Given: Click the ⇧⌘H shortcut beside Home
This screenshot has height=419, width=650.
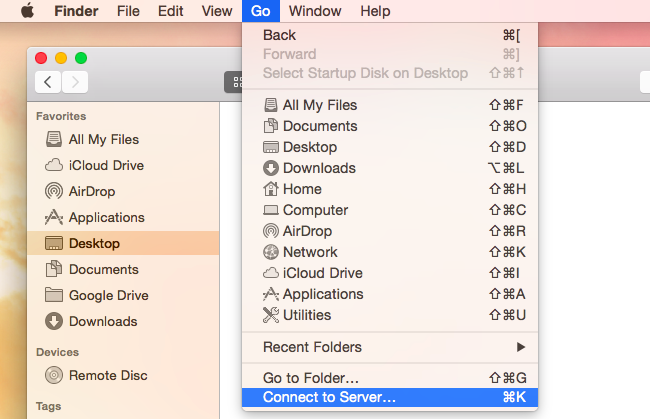Looking at the screenshot, I should coord(507,189).
